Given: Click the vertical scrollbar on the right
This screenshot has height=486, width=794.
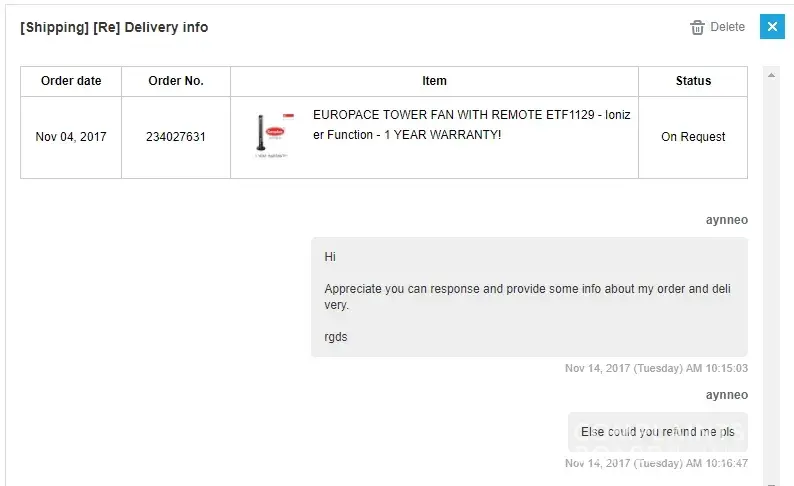Looking at the screenshot, I should pos(771,270).
